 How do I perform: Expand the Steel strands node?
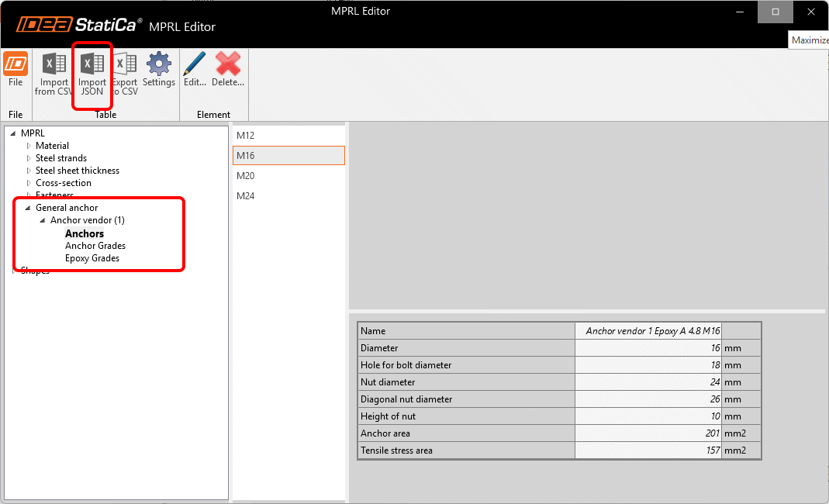pyautogui.click(x=29, y=158)
